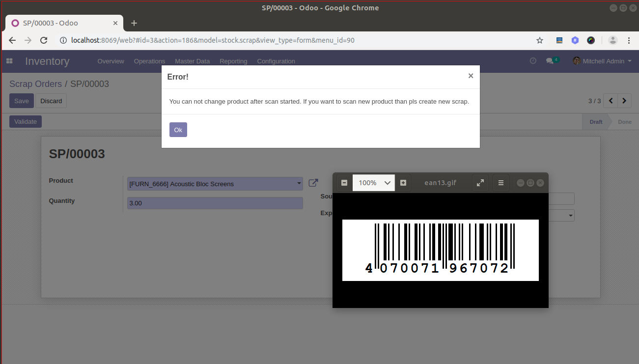Click the ean13 barcode image
Viewport: 639px width, 364px height.
pyautogui.click(x=441, y=250)
